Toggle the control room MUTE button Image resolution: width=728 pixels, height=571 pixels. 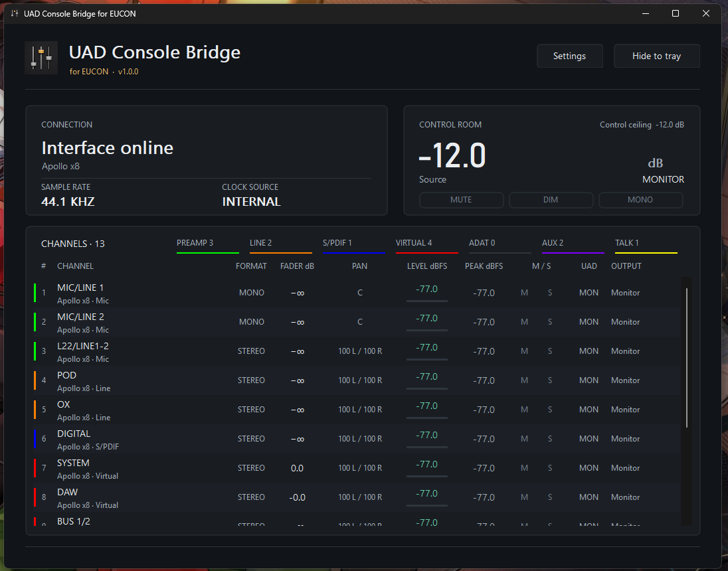[x=461, y=200]
